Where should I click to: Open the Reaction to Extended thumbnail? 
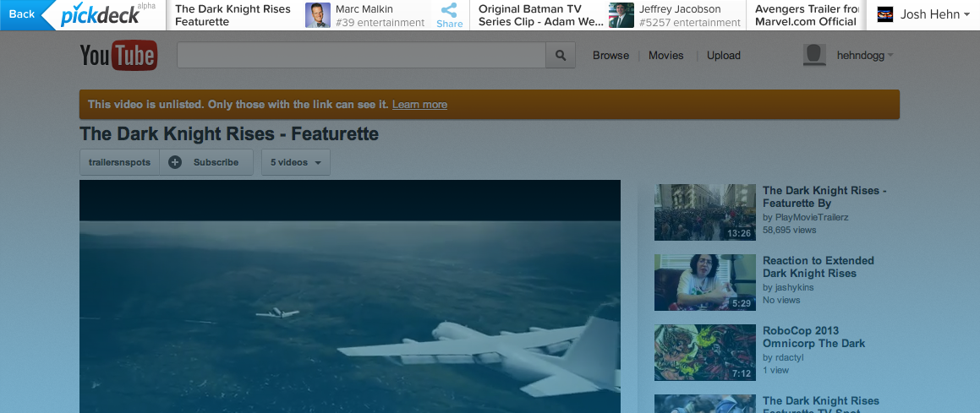pyautogui.click(x=705, y=282)
